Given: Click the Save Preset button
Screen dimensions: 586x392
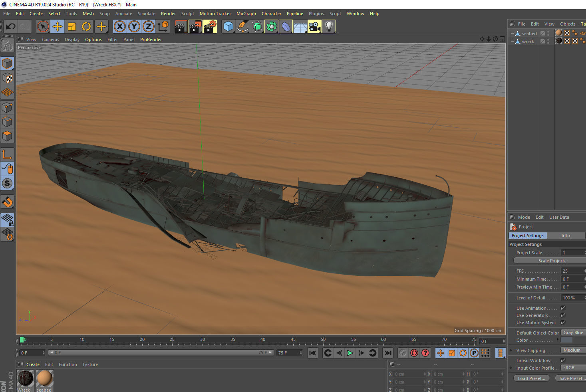Looking at the screenshot, I should click(571, 378).
